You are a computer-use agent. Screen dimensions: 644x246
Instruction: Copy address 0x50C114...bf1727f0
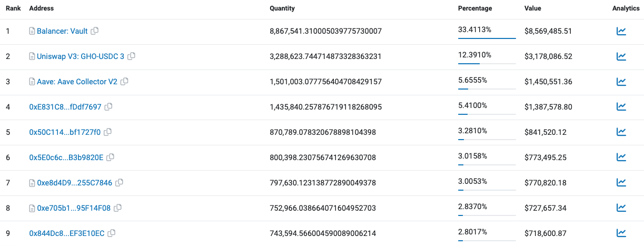click(108, 132)
